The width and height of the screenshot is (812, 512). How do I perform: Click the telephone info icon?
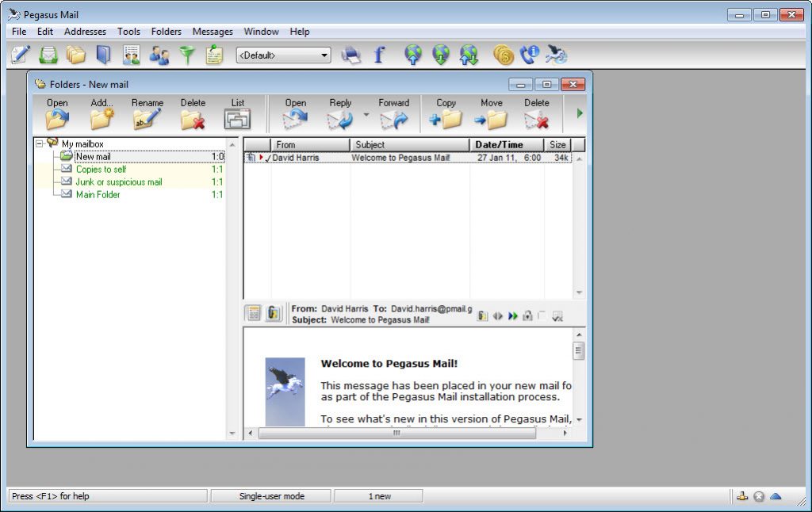(x=530, y=55)
